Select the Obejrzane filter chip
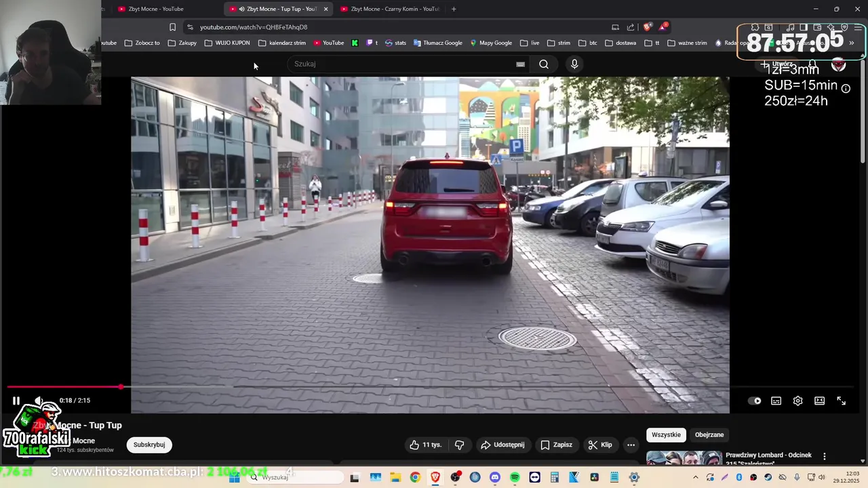Image resolution: width=868 pixels, height=488 pixels. click(709, 434)
